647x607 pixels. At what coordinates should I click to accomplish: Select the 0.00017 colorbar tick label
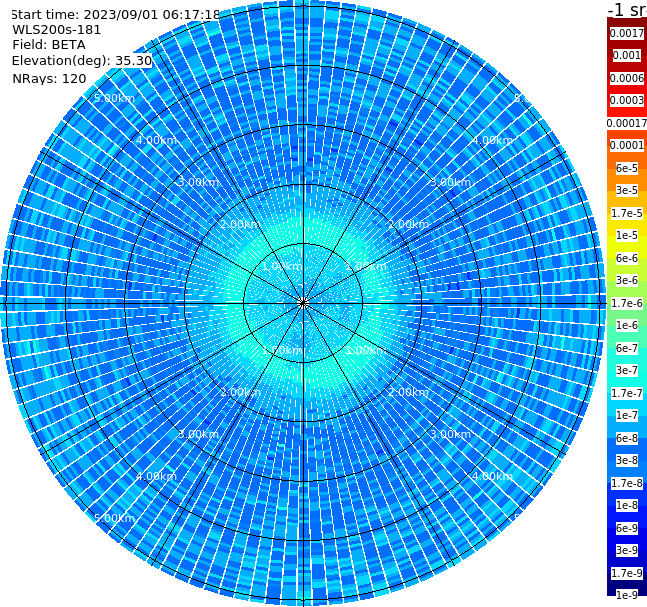(627, 123)
